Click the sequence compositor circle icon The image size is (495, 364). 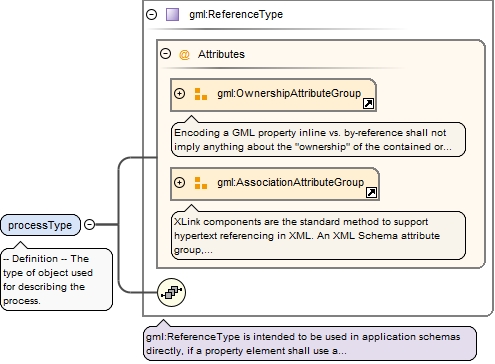(171, 292)
